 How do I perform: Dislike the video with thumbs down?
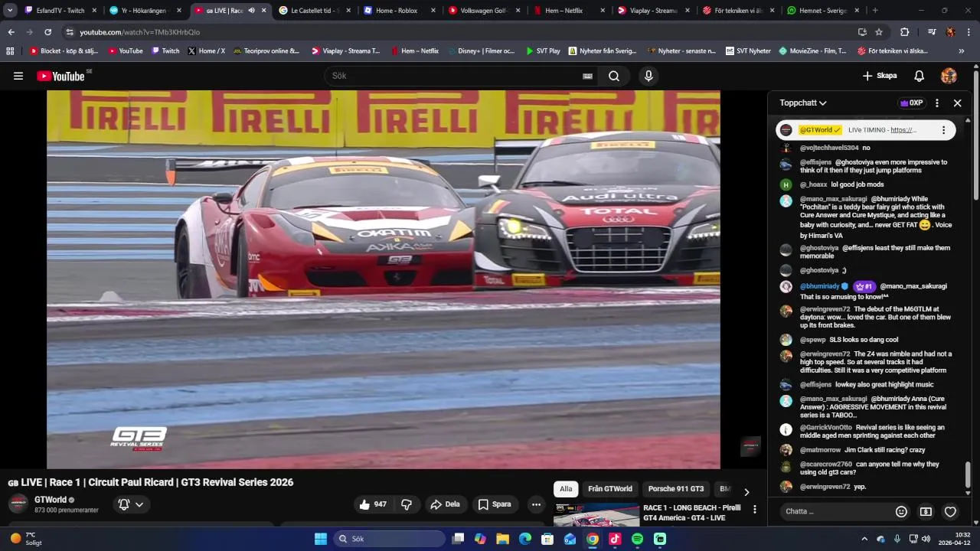[x=407, y=504]
